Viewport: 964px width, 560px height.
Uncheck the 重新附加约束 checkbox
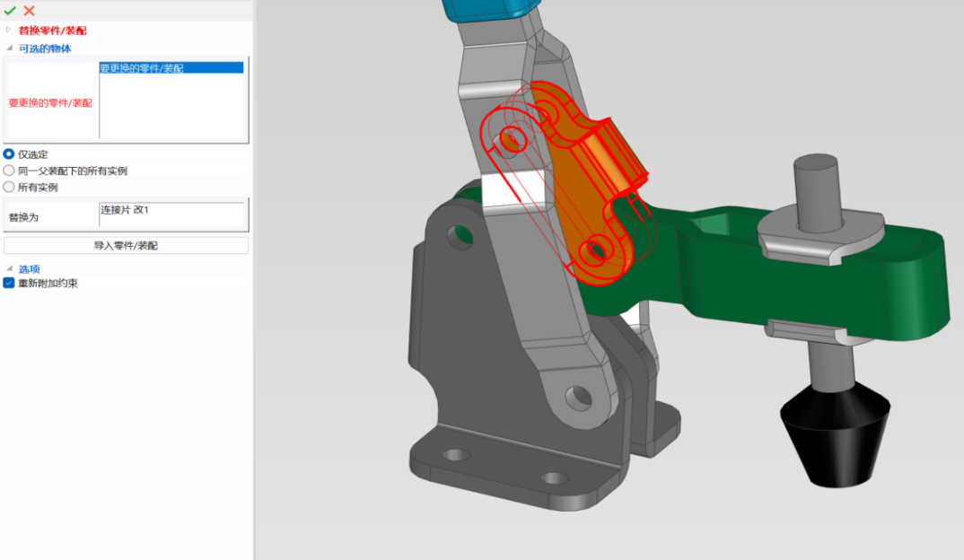(x=9, y=284)
